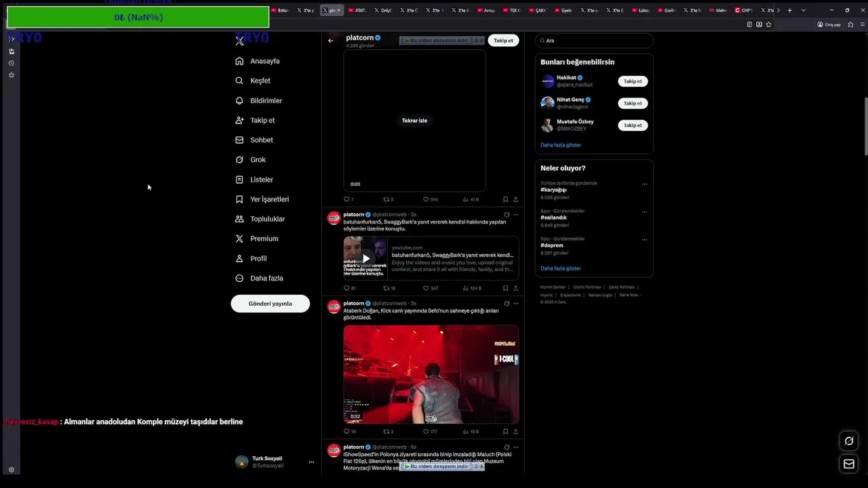Image resolution: width=868 pixels, height=488 pixels.
Task: Open Grok in the sidebar
Action: point(250,160)
